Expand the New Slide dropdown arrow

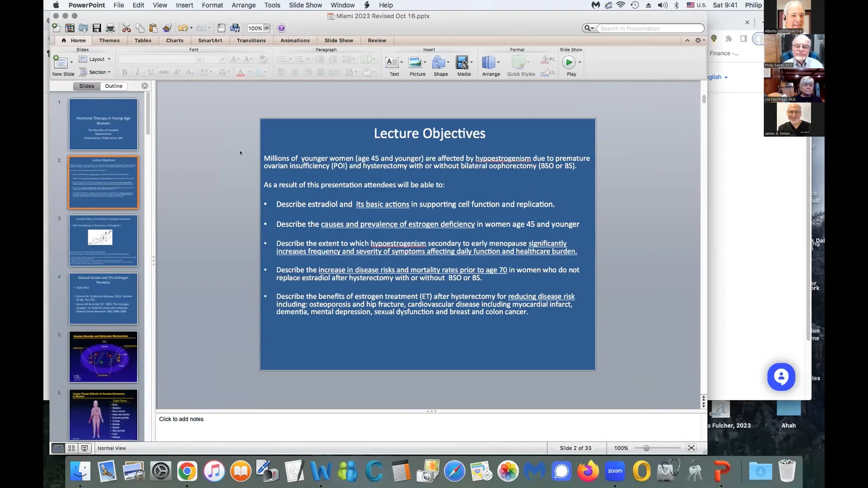71,62
